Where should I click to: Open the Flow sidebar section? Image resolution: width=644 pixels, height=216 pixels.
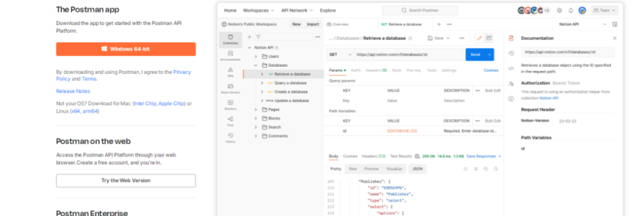[x=231, y=122]
